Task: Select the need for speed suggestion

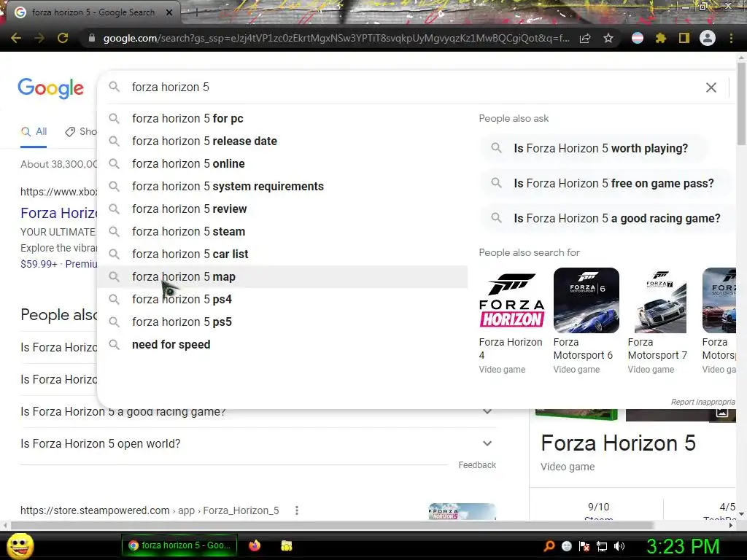Action: [282, 345]
